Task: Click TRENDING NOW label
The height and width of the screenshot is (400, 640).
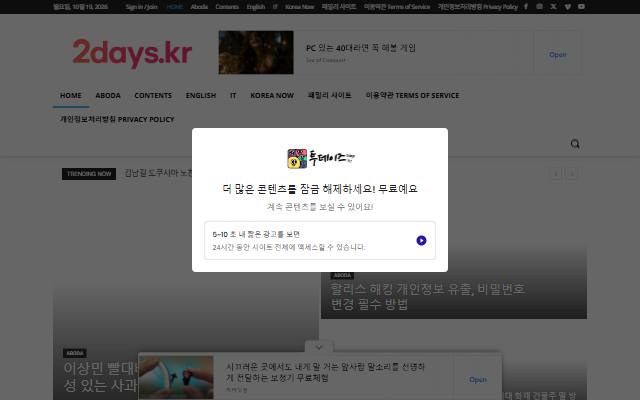Action: [x=89, y=174]
